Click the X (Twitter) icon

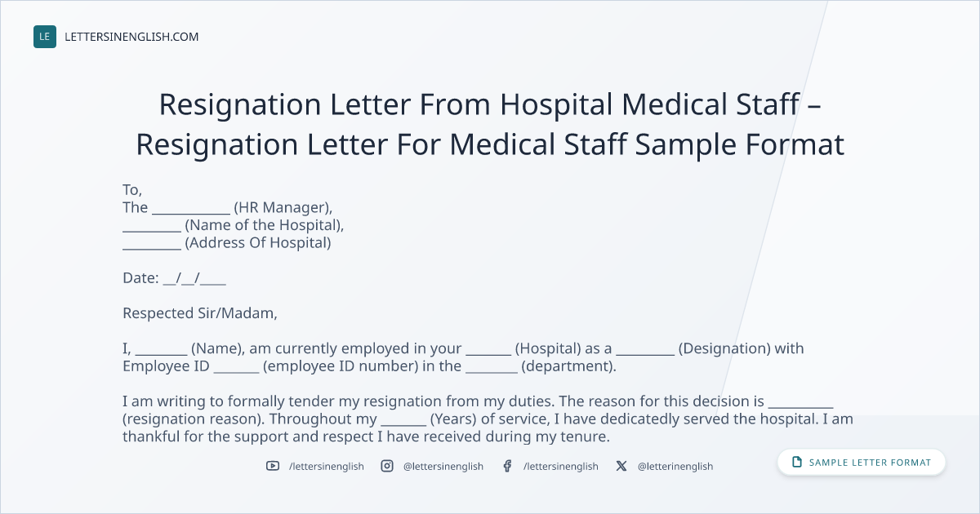(x=621, y=466)
